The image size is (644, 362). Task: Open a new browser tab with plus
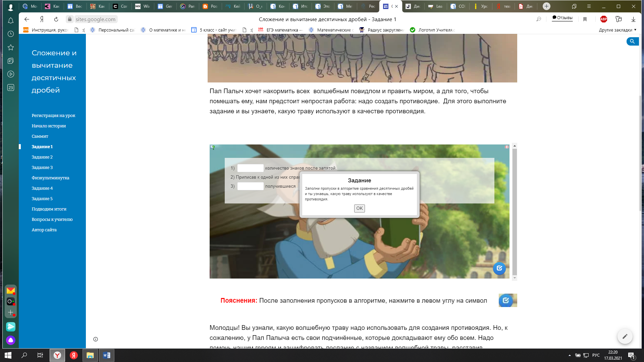(546, 6)
